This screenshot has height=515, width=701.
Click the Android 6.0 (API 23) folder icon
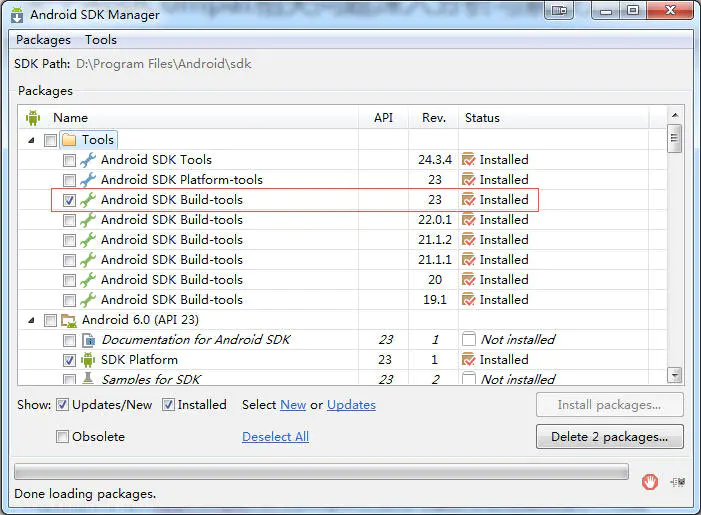69,320
